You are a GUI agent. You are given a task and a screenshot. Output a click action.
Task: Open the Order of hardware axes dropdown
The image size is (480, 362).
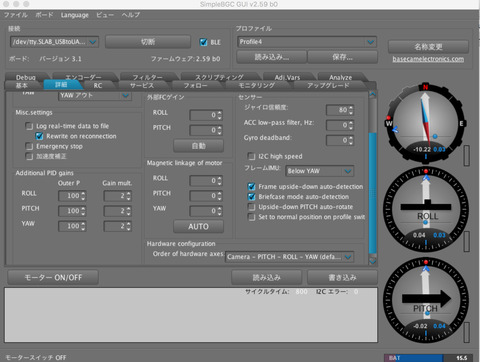289,257
